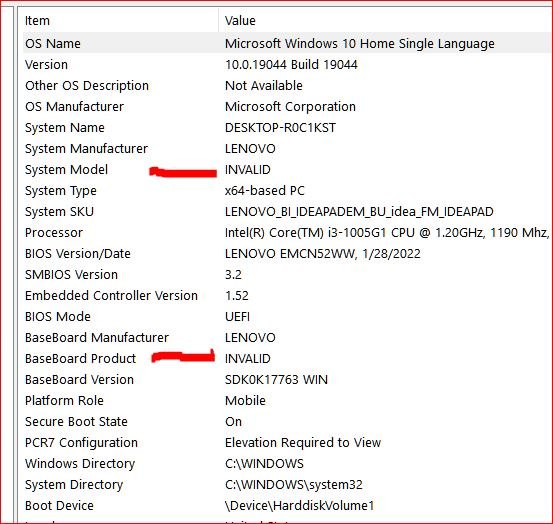This screenshot has height=524, width=553.
Task: Click value LENOVO EMCN52WW, 1/28/2022
Action: tap(323, 254)
